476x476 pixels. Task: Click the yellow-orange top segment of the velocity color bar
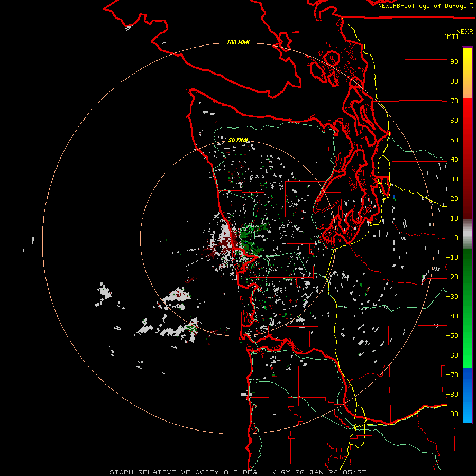pos(467,73)
